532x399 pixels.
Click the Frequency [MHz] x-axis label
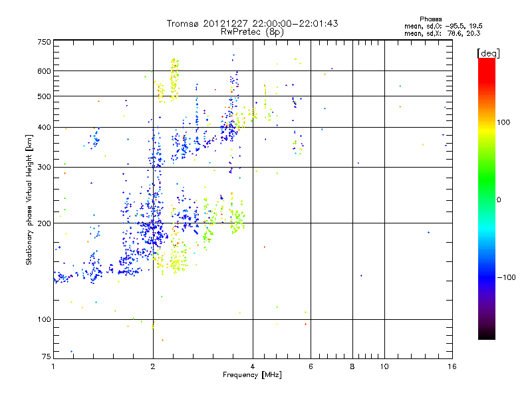(252, 376)
